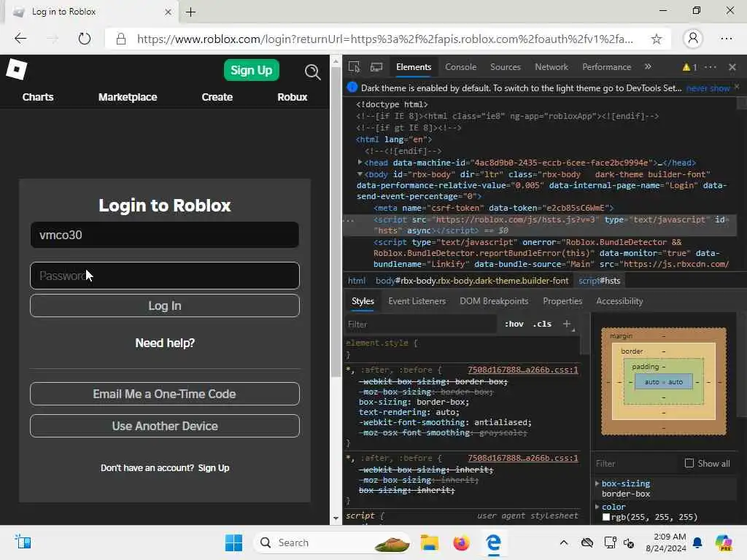Click the Log In button

pyautogui.click(x=165, y=306)
